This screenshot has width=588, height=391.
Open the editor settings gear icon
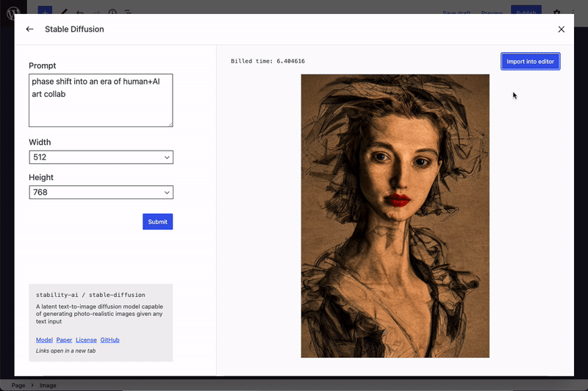click(x=556, y=12)
